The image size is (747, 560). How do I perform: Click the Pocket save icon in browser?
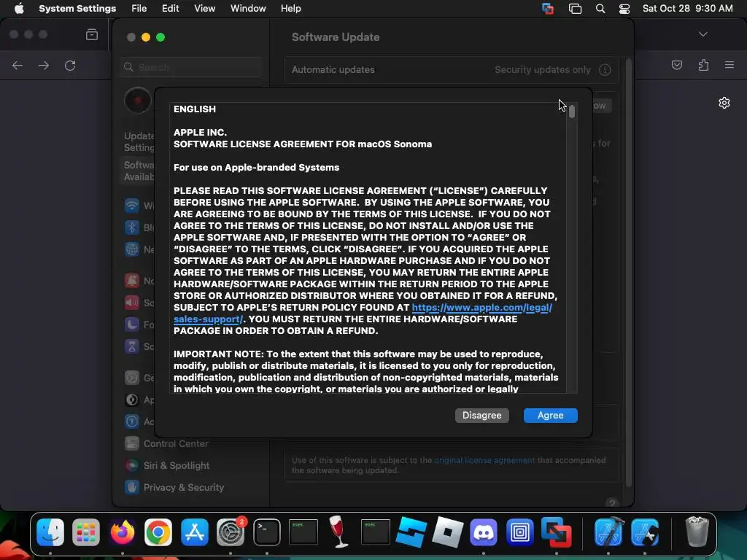(676, 65)
